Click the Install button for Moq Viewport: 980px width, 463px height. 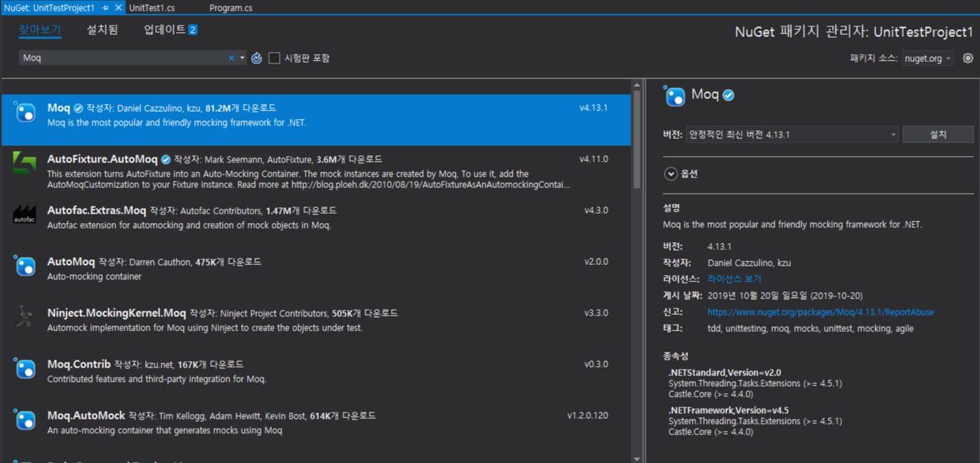pos(938,135)
